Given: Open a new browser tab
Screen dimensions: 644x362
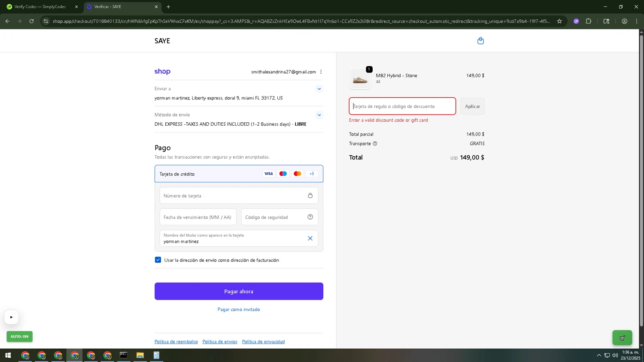Looking at the screenshot, I should click(x=168, y=7).
